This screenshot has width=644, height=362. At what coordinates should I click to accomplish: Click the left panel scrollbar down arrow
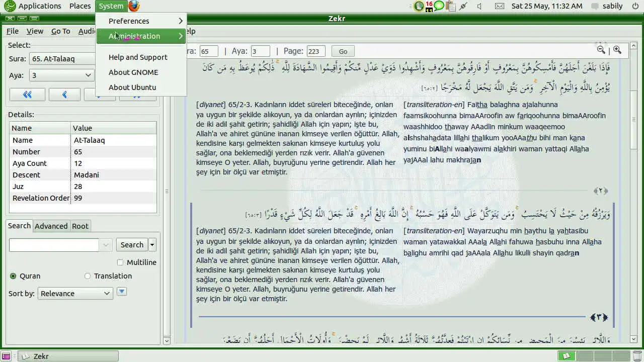click(167, 340)
